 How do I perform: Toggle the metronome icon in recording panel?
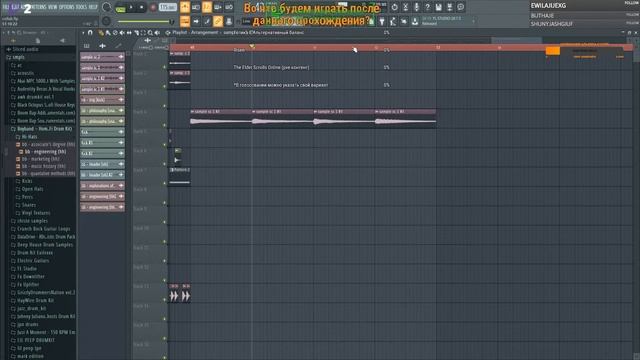[x=185, y=7]
